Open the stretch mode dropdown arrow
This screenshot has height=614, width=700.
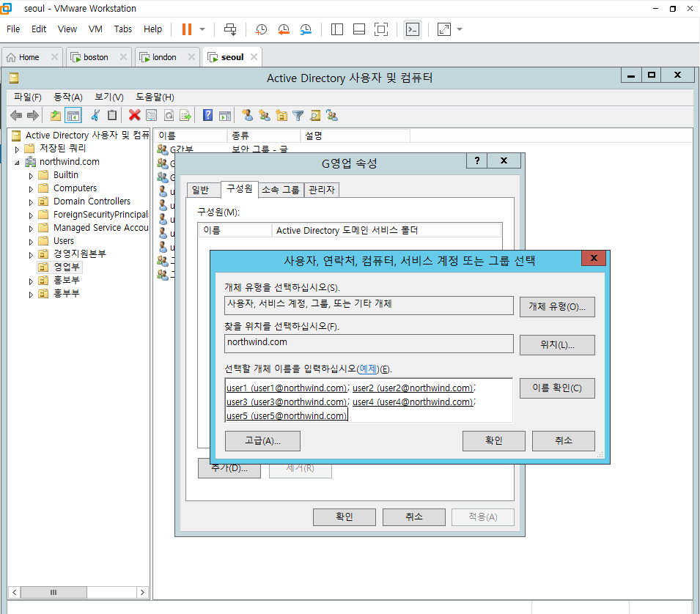click(x=460, y=29)
